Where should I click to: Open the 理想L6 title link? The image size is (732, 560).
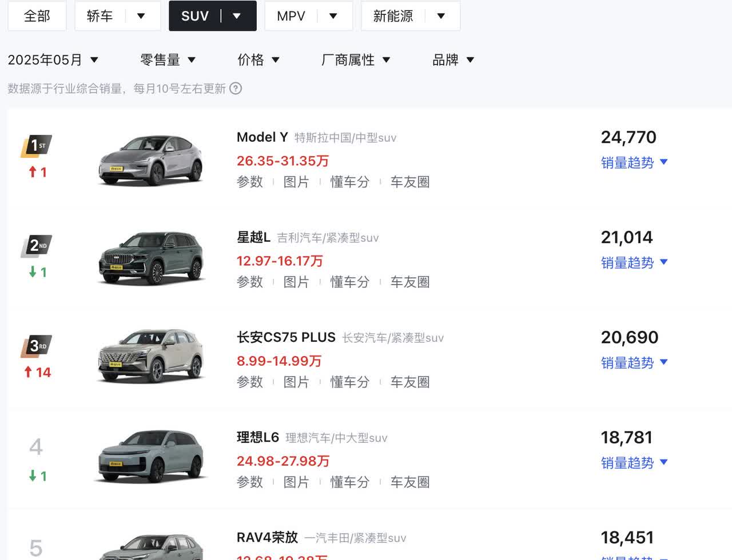(x=258, y=437)
